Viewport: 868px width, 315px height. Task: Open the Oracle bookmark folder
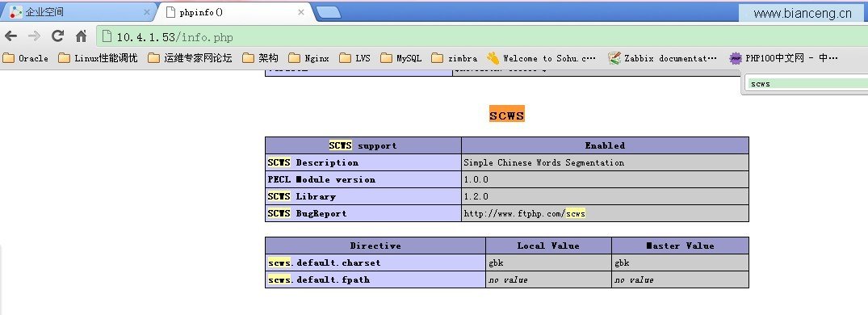click(26, 58)
